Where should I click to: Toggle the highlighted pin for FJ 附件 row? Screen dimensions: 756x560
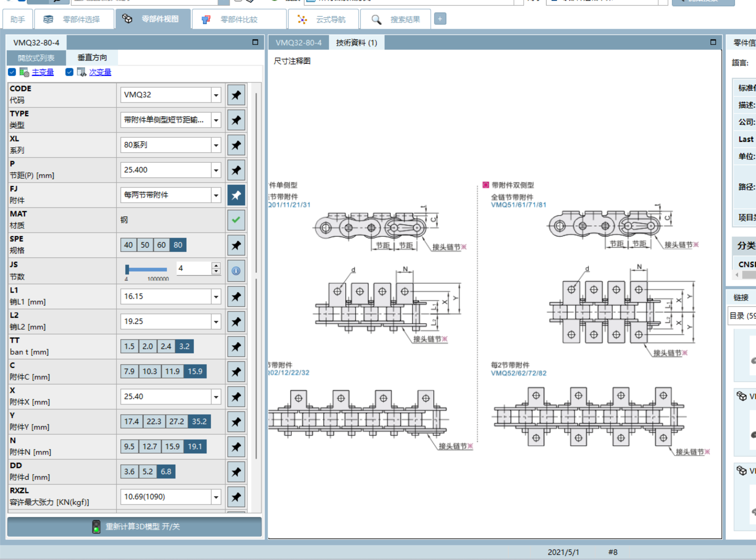236,195
